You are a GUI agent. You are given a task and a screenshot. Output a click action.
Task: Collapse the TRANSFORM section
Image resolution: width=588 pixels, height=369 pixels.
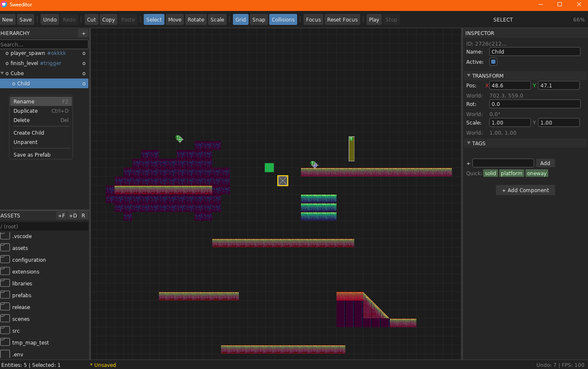coord(468,76)
